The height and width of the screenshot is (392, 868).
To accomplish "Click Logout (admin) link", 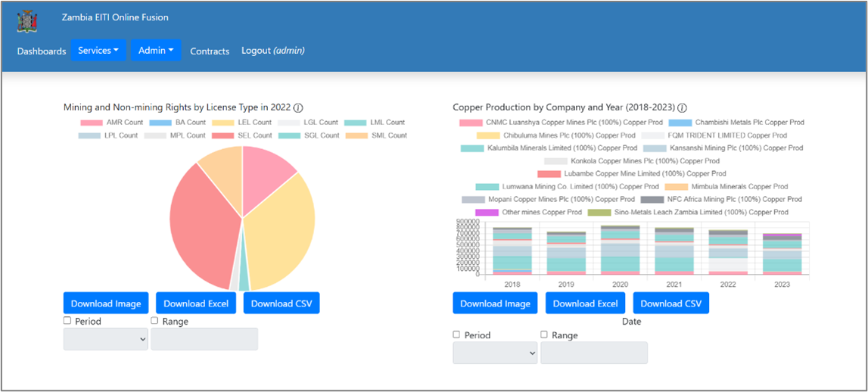I will tap(273, 51).
